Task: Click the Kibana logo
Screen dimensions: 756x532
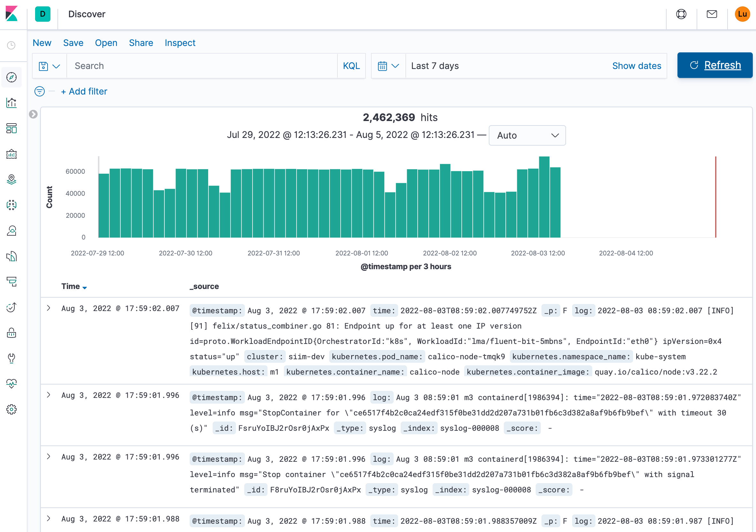Action: coord(11,14)
